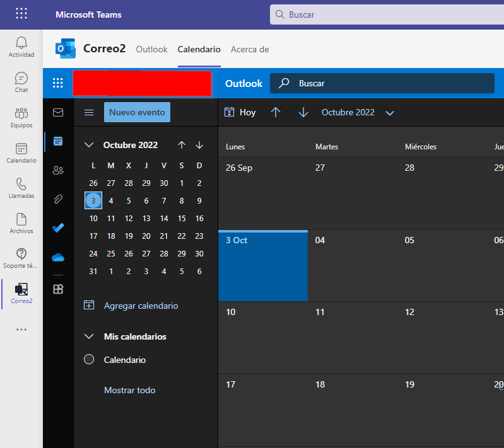Switch to Mail in Outlook rail

58,112
